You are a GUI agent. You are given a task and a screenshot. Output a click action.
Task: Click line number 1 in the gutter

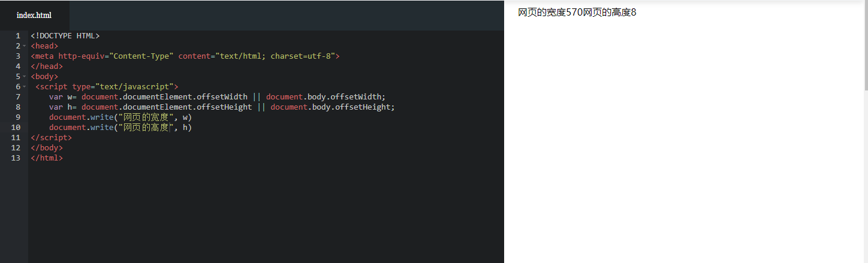(x=18, y=35)
